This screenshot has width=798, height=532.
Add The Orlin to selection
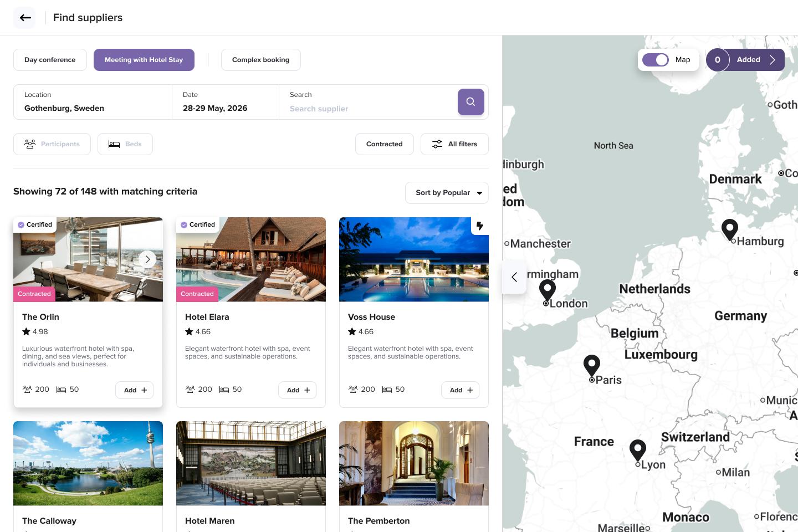coord(135,390)
